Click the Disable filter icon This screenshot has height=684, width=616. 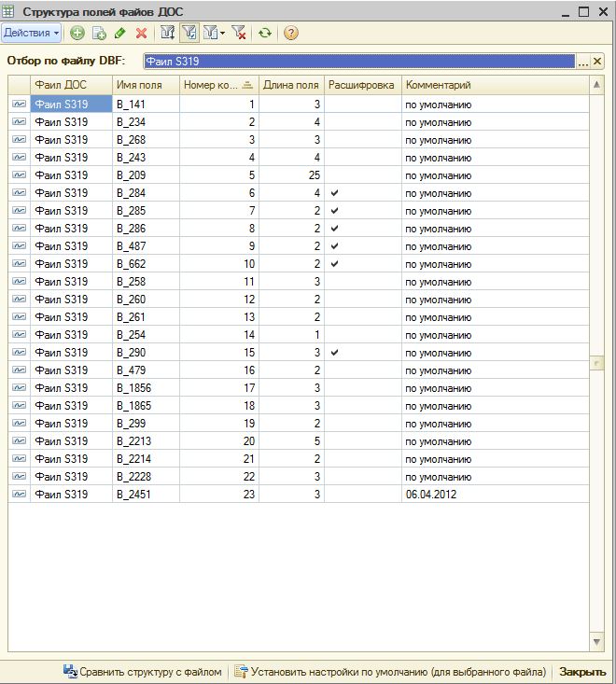click(x=239, y=33)
